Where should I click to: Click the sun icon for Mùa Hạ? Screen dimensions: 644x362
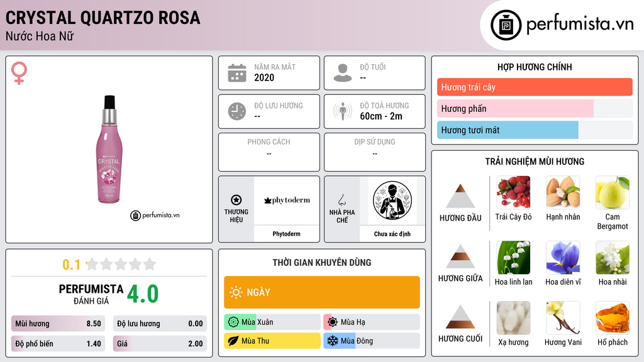click(x=333, y=322)
